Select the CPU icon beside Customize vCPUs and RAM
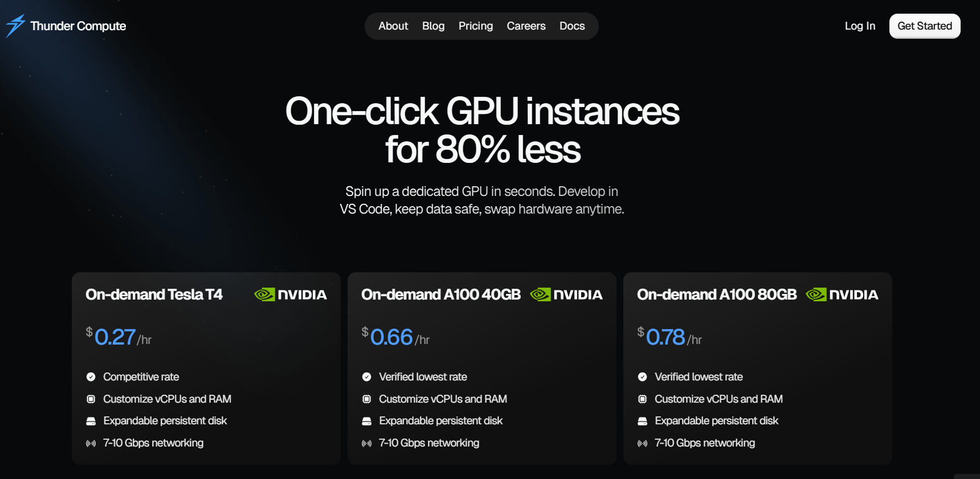 [91, 399]
